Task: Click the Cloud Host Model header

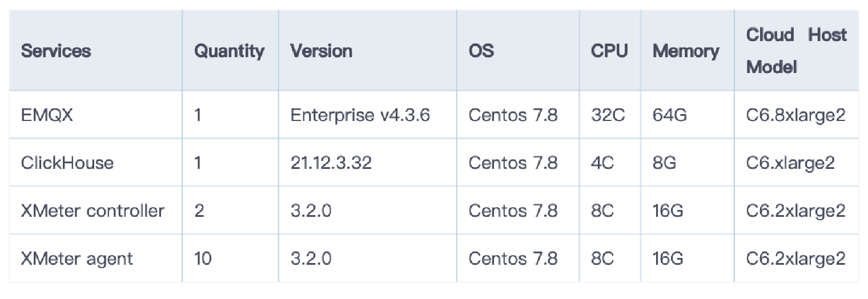Action: click(x=797, y=51)
